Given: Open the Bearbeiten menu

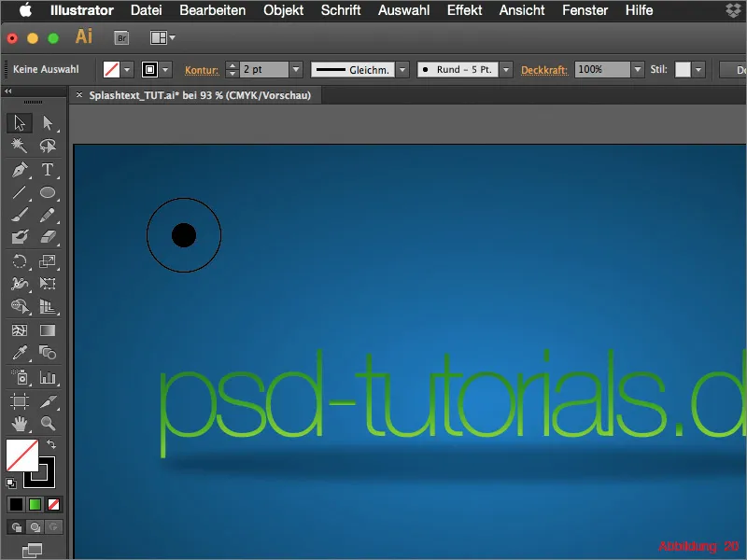Looking at the screenshot, I should tap(213, 10).
